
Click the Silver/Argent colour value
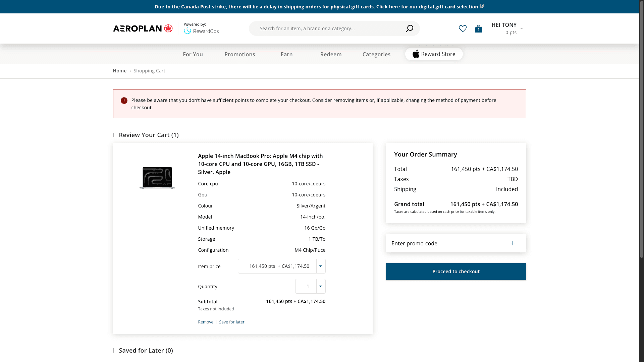pos(311,206)
